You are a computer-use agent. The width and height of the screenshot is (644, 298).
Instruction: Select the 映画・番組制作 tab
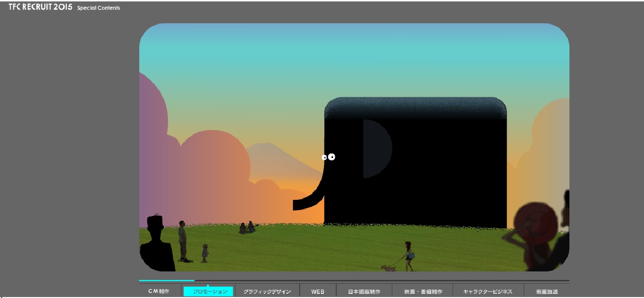click(423, 291)
